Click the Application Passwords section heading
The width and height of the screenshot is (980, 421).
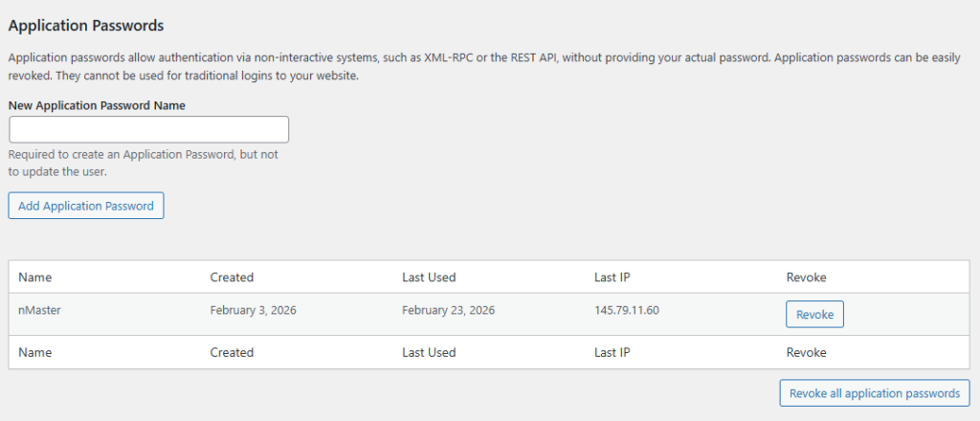(86, 25)
